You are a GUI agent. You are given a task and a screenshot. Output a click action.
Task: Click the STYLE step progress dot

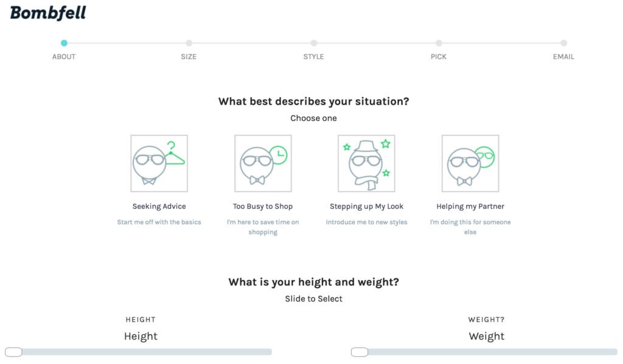(x=313, y=43)
